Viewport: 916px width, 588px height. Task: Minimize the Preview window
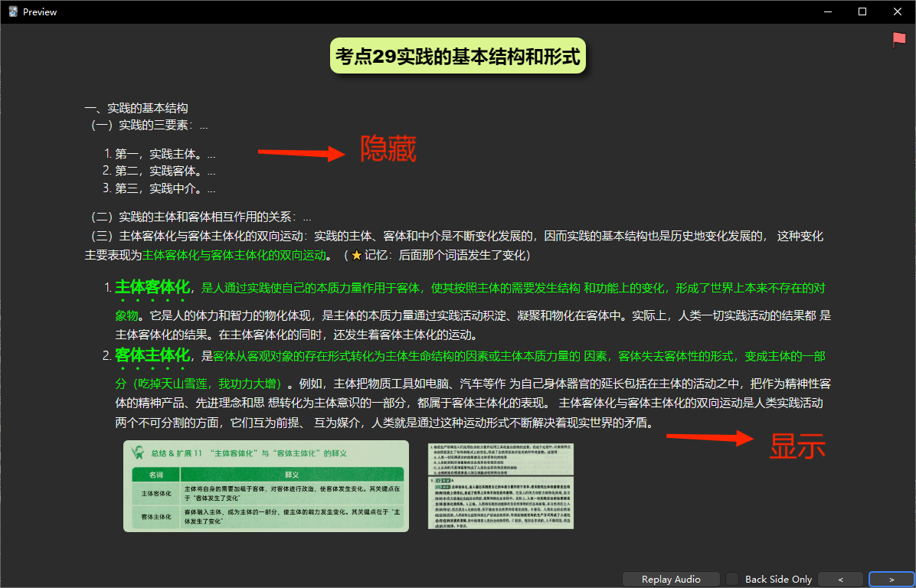pyautogui.click(x=827, y=11)
